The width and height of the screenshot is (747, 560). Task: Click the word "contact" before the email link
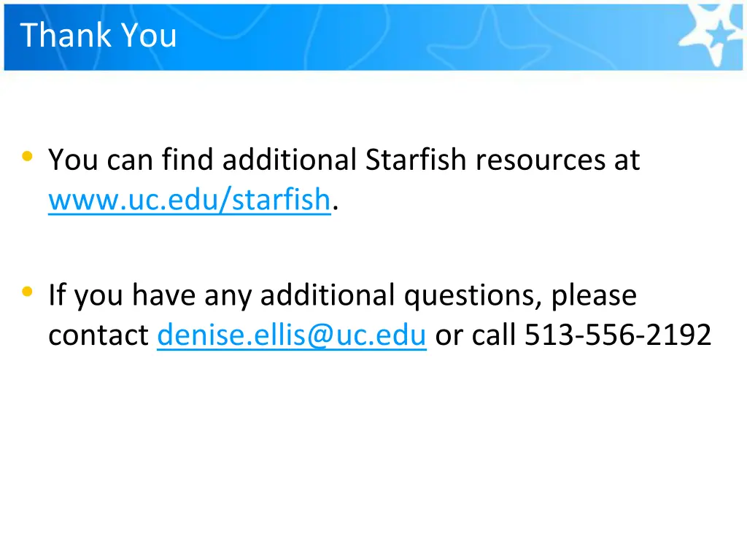click(98, 335)
